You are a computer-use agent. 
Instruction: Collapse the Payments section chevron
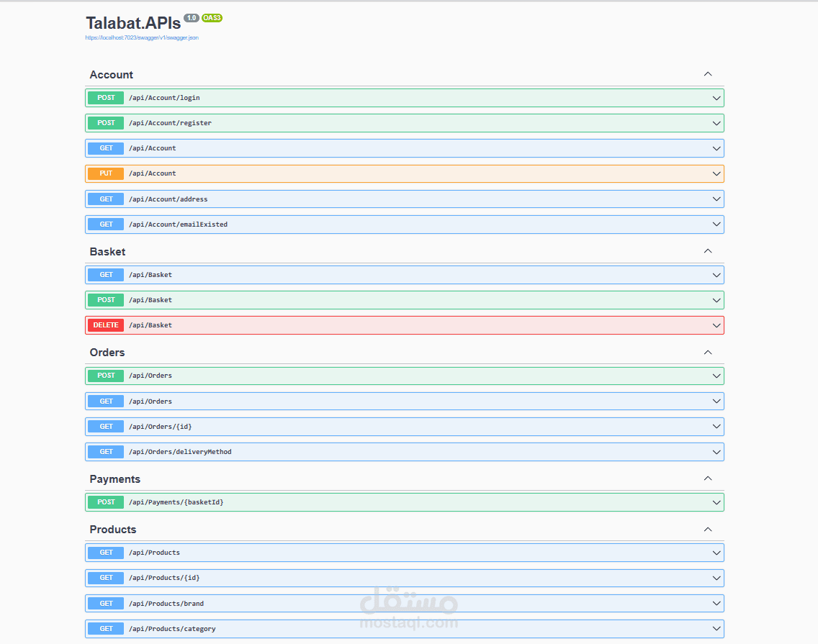(x=708, y=479)
